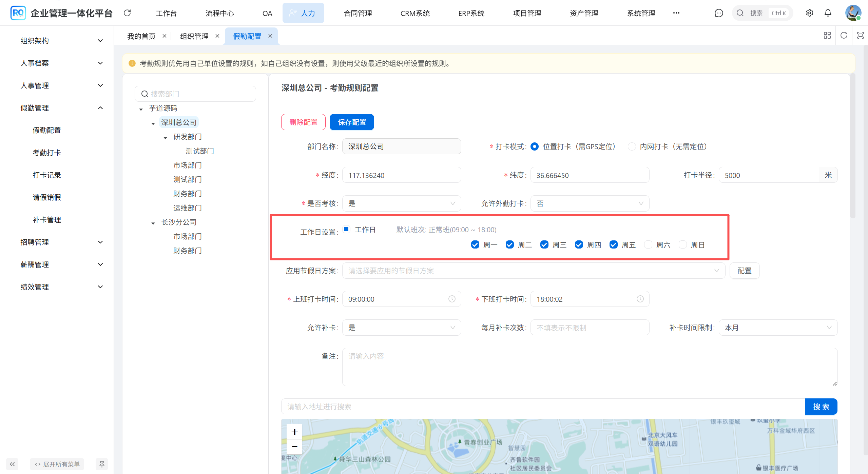This screenshot has height=474, width=868.
Task: Open the chat messages icon
Action: click(718, 13)
